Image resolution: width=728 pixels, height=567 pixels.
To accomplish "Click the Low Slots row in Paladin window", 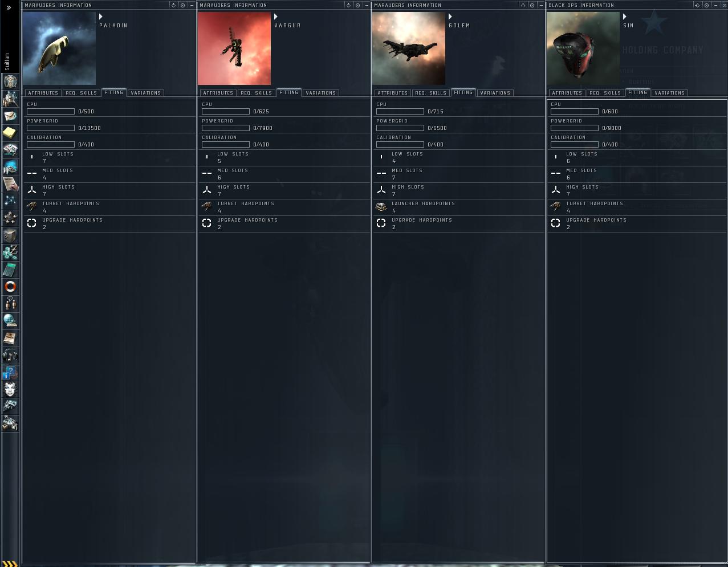I will click(x=110, y=158).
